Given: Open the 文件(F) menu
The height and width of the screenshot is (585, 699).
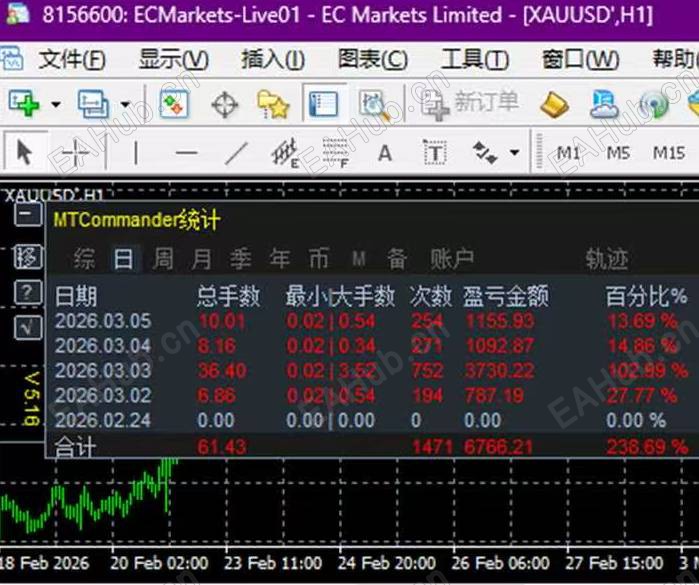Looking at the screenshot, I should [x=72, y=59].
